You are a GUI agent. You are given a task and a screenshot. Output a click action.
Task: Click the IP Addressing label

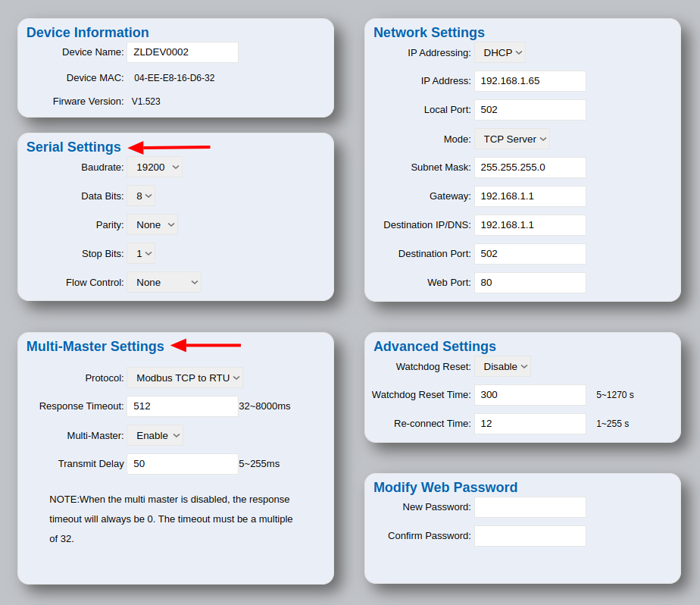coord(439,53)
